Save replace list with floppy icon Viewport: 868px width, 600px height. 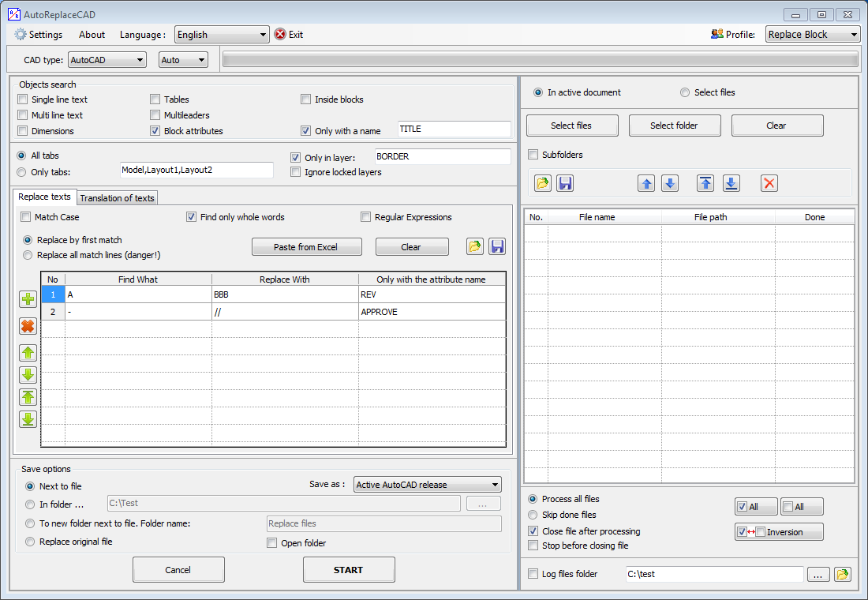[x=497, y=246]
